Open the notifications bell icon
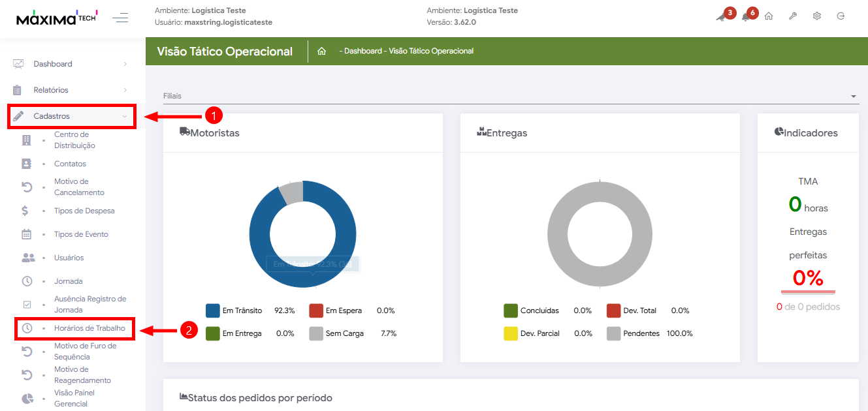The width and height of the screenshot is (868, 411). tap(746, 17)
